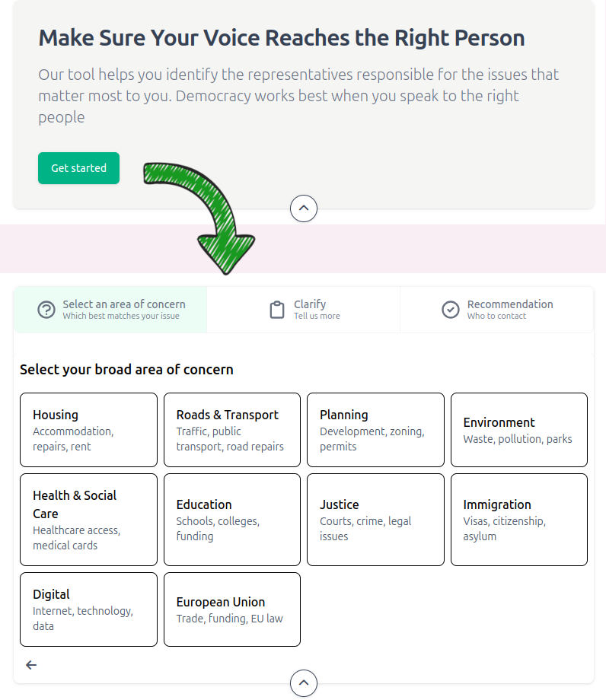
Task: Choose the Roads & Transport card
Action: 232,430
